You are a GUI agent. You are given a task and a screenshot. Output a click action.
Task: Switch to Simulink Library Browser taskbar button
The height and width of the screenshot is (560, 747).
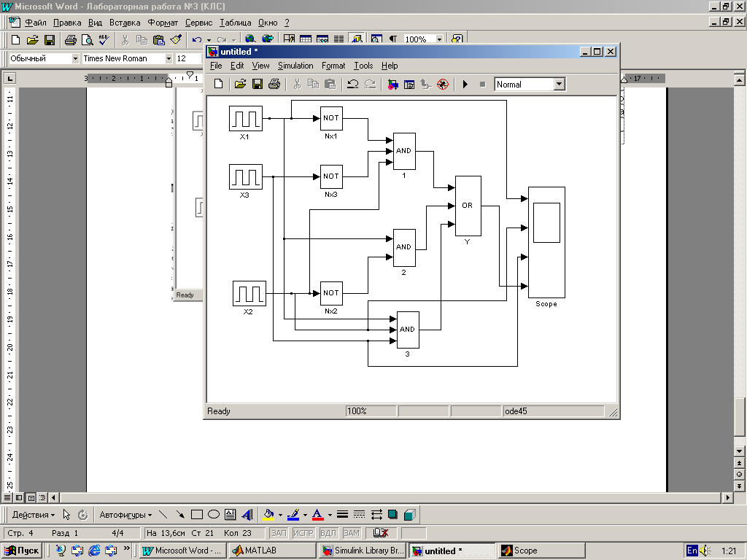pos(363,551)
